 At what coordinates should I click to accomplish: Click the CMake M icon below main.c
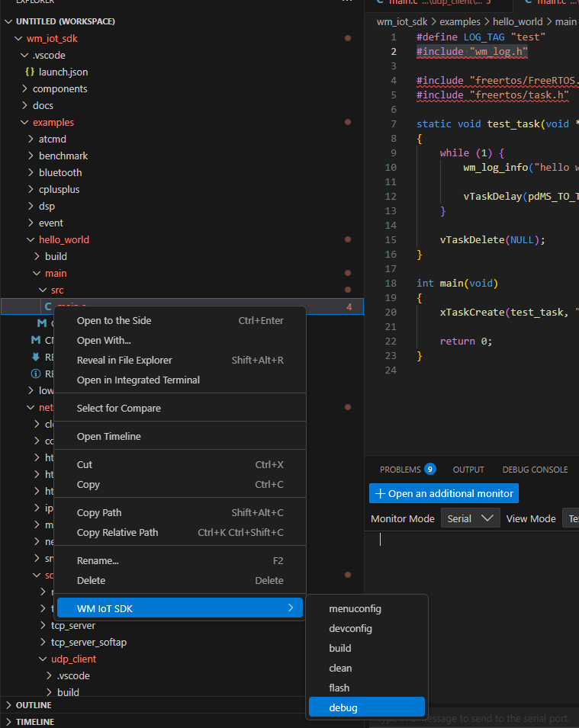coord(42,322)
